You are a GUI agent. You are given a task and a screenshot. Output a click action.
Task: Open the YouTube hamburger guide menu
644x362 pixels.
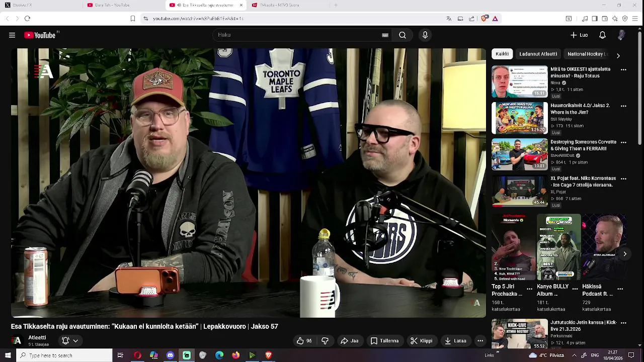tap(12, 35)
